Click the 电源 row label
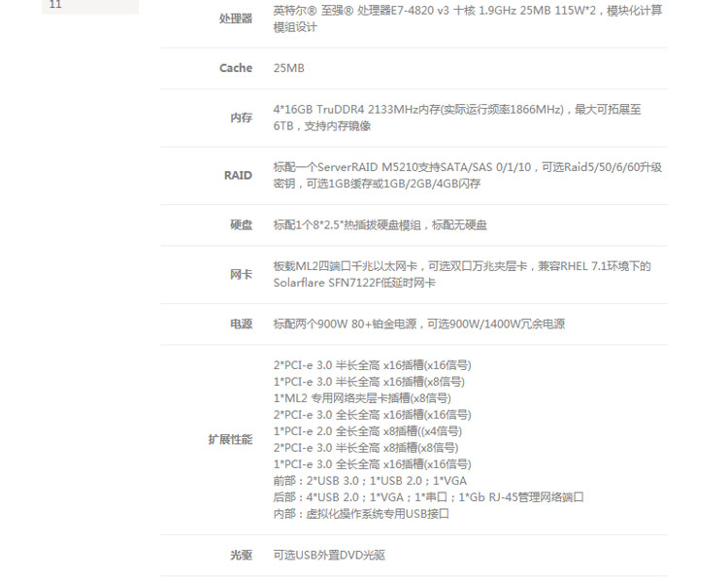This screenshot has height=578, width=728. click(241, 324)
